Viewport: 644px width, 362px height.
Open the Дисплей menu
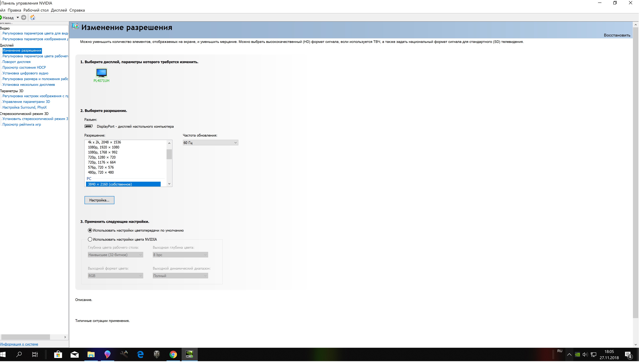coord(59,10)
